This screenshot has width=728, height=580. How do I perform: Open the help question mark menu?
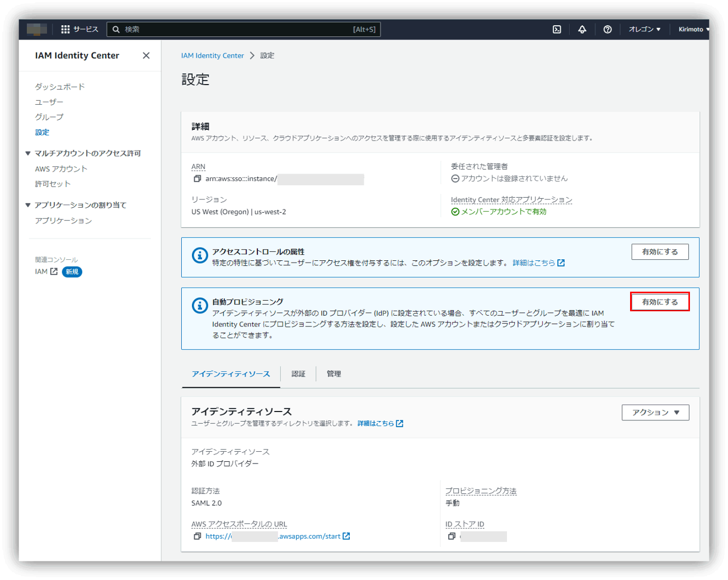(608, 29)
